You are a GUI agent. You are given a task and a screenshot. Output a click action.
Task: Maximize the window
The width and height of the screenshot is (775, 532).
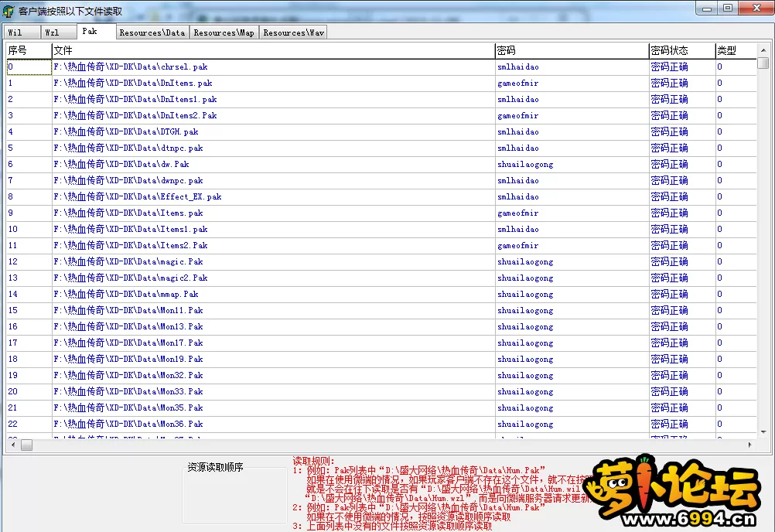[728, 9]
